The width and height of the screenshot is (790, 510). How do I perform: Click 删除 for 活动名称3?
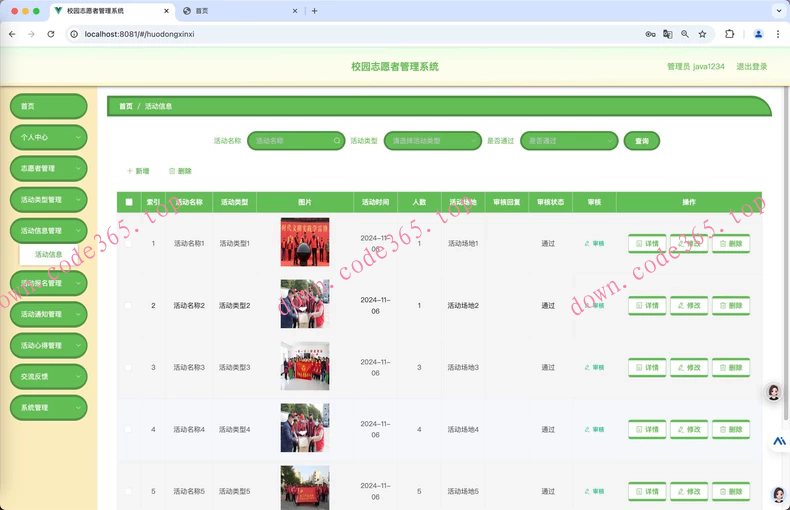coord(731,367)
